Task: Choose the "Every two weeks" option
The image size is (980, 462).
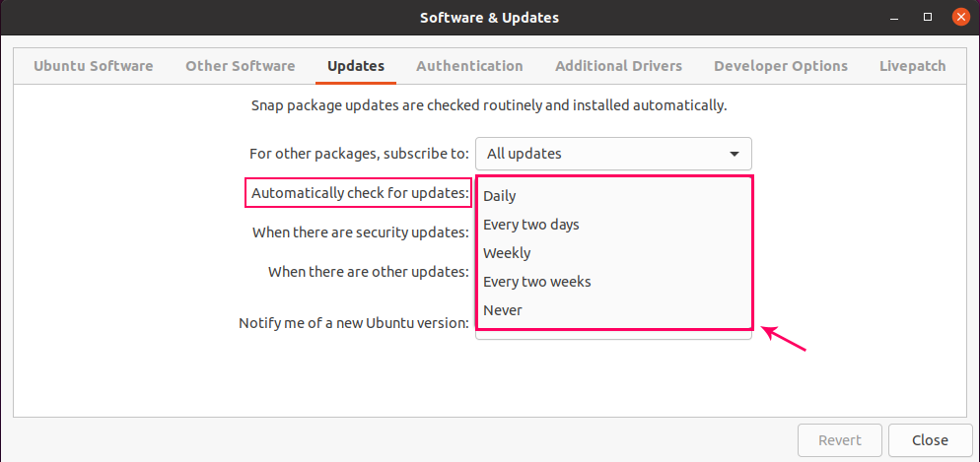Action: click(x=537, y=282)
